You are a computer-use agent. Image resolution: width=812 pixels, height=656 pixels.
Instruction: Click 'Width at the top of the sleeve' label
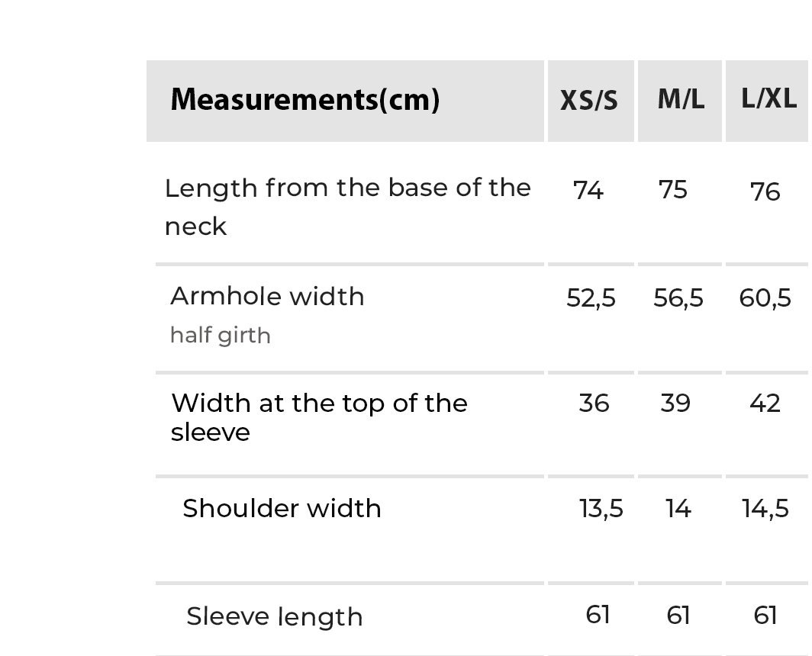[319, 416]
